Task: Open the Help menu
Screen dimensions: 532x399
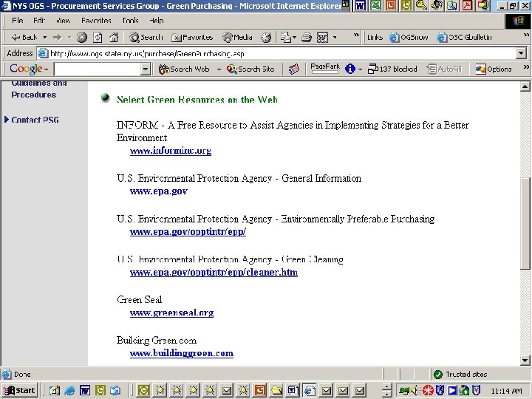Action: click(x=157, y=21)
